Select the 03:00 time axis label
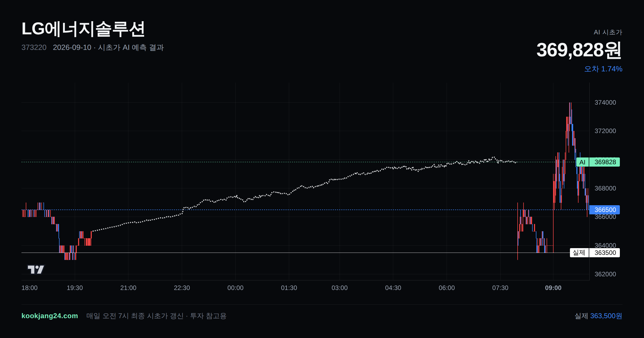This screenshot has width=644, height=338. point(340,288)
